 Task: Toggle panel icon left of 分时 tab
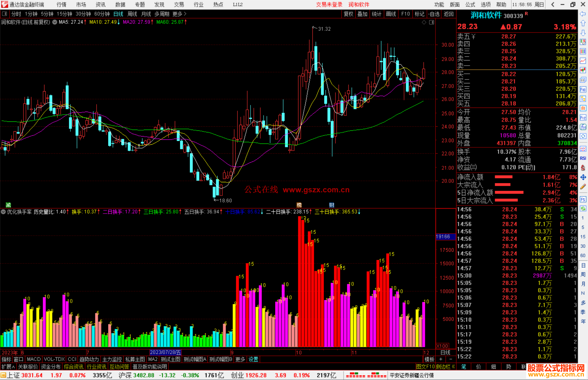[x=5, y=14]
